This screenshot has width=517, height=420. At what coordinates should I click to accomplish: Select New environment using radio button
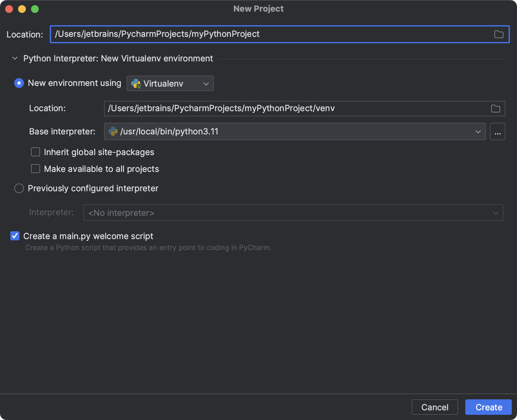pos(19,83)
